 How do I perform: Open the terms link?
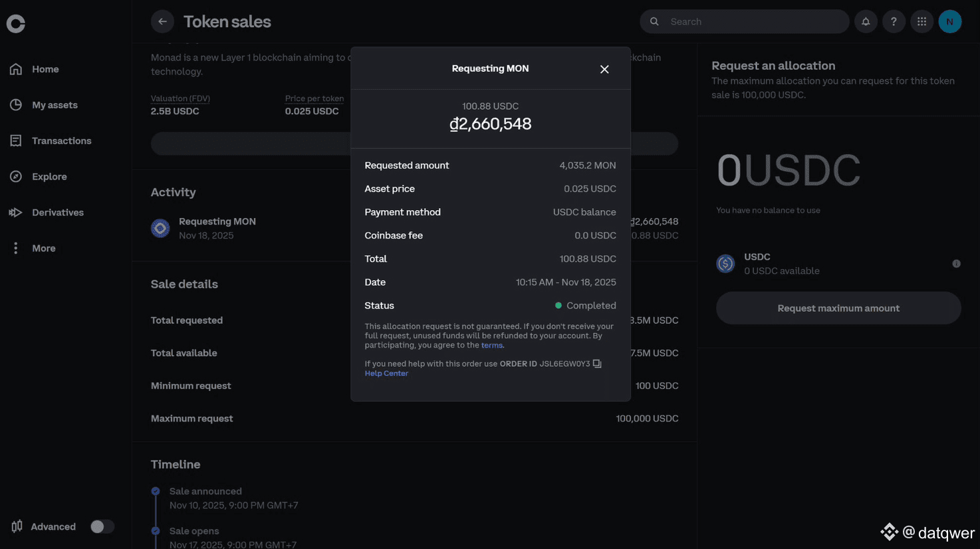click(x=491, y=346)
